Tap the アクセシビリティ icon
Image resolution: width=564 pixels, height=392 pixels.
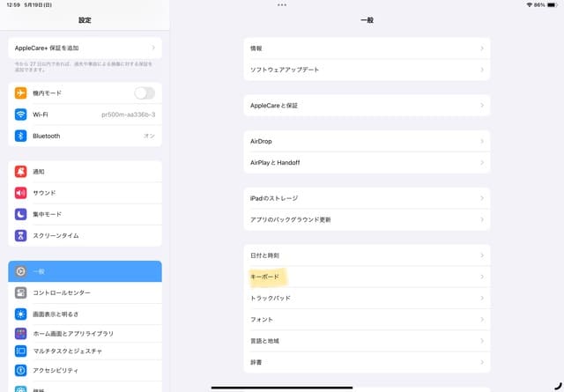20,370
